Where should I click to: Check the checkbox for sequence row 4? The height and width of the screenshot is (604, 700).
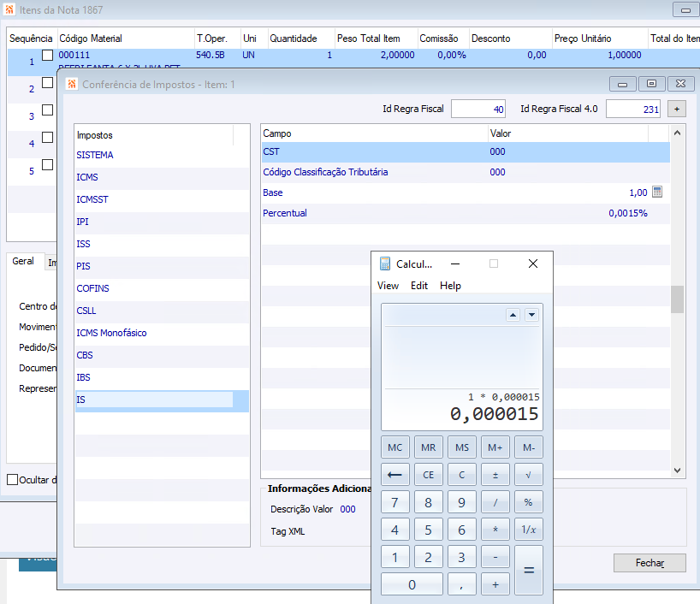(47, 137)
